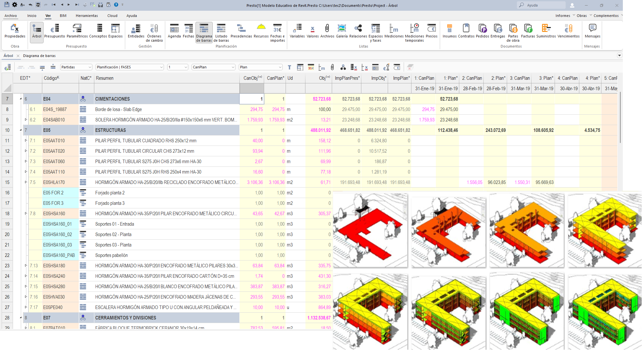Open the Planificación | FASES combo box
This screenshot has width=644, height=353.
coord(129,67)
